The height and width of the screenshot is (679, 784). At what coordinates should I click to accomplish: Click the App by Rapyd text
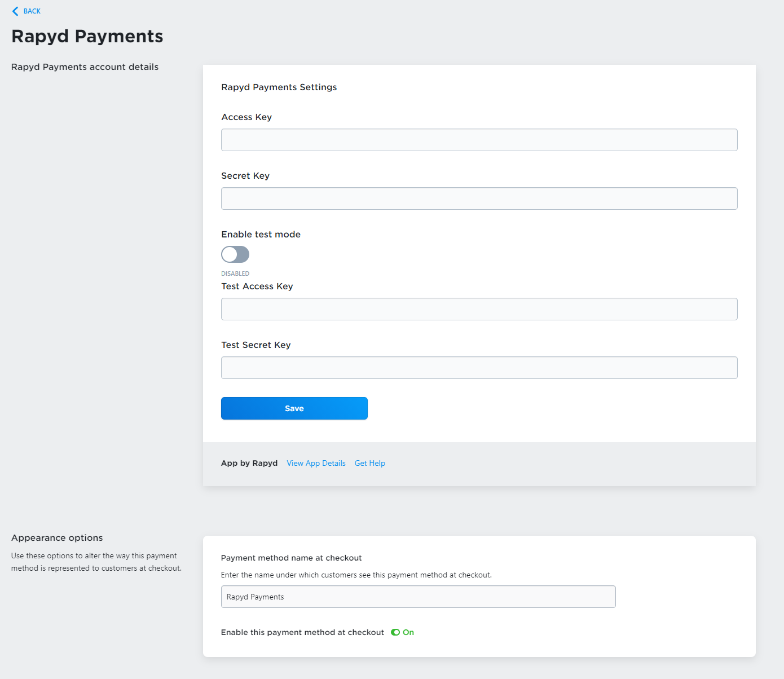(249, 463)
